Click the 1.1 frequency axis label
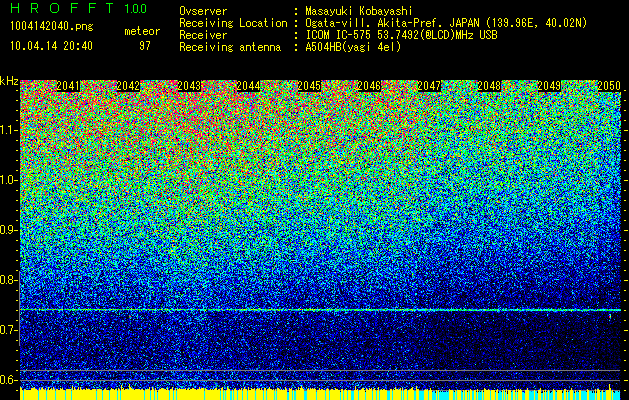Image resolution: width=629 pixels, height=400 pixels. (x=8, y=130)
